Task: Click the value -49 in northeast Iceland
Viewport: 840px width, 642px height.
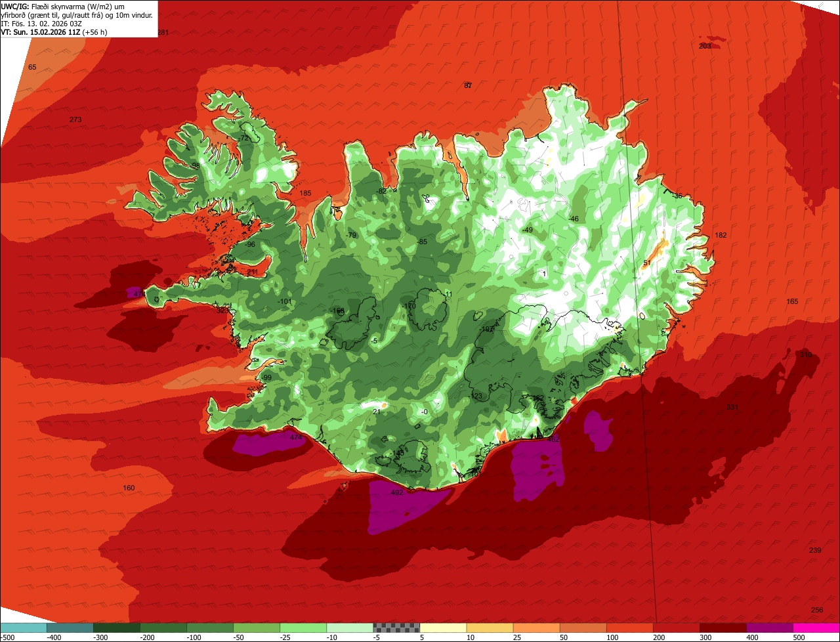Action: (x=527, y=230)
